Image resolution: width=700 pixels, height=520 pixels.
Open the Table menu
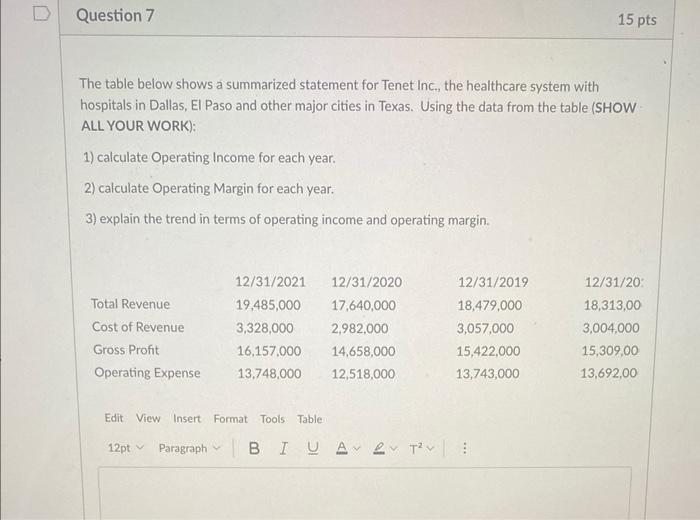pyautogui.click(x=309, y=419)
